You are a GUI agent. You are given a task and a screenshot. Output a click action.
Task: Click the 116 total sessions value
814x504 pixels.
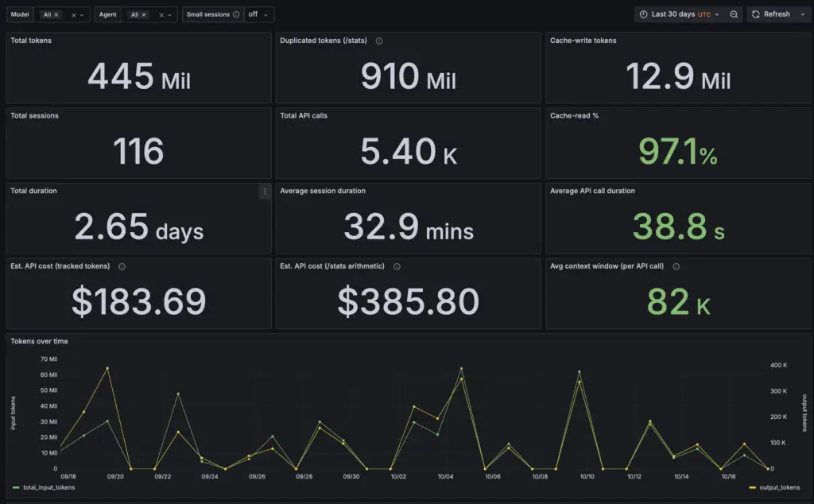click(x=138, y=152)
